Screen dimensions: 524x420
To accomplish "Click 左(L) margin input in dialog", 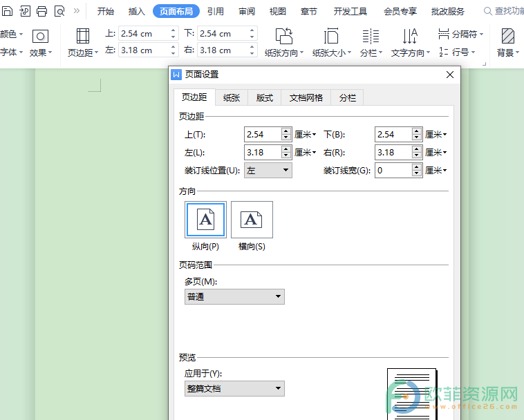I will 263,153.
